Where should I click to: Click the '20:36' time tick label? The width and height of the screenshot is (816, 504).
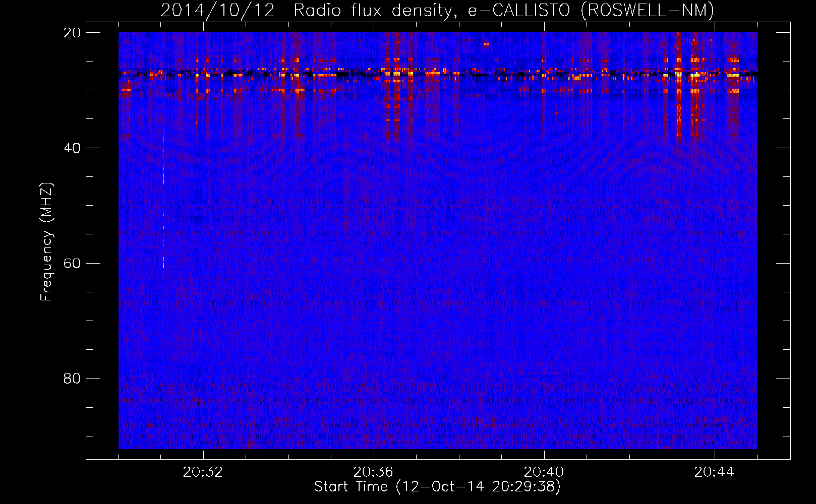[373, 472]
